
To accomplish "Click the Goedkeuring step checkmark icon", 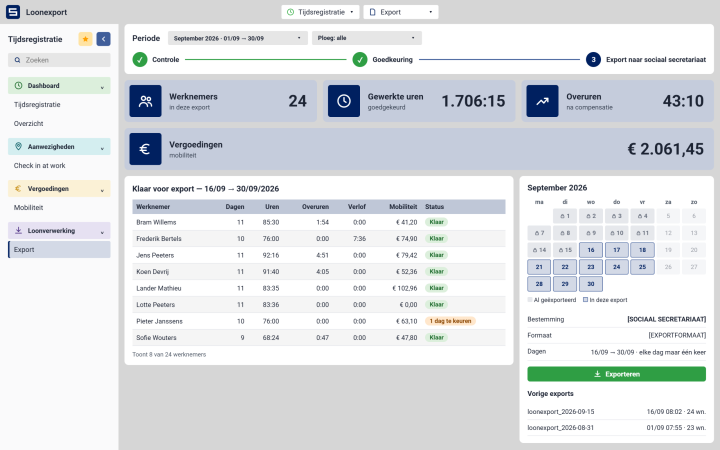I will [360, 60].
